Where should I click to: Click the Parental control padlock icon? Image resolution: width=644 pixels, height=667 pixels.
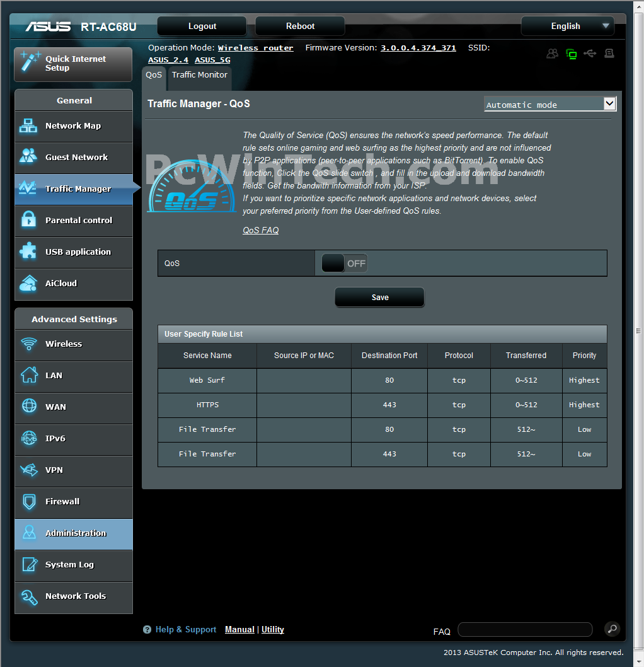[28, 219]
